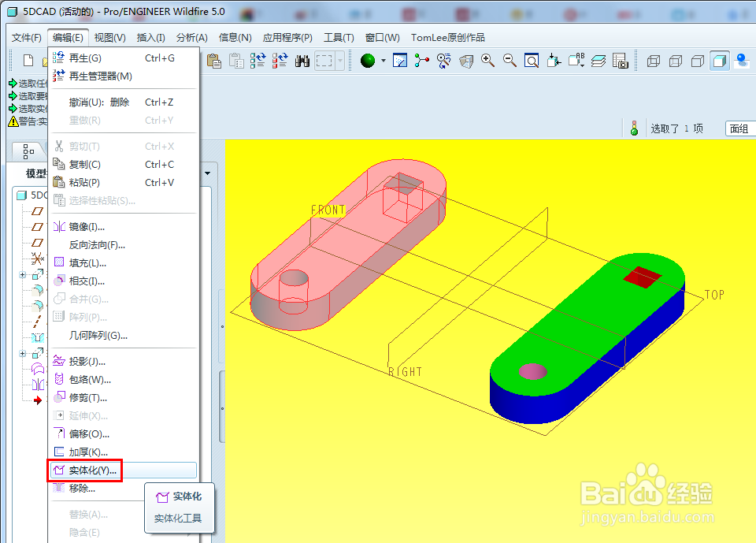Click the traffic light status icon
This screenshot has width=756, height=543.
click(634, 128)
